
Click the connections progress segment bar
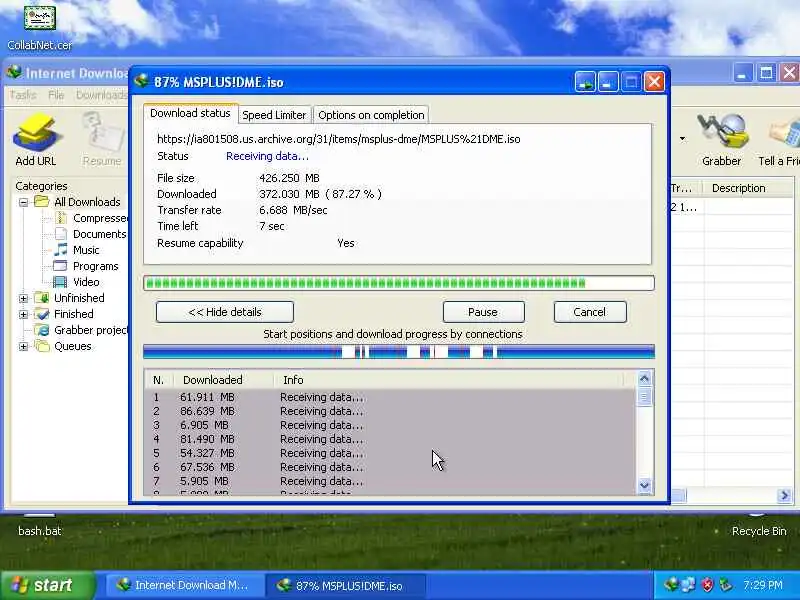[x=399, y=352]
